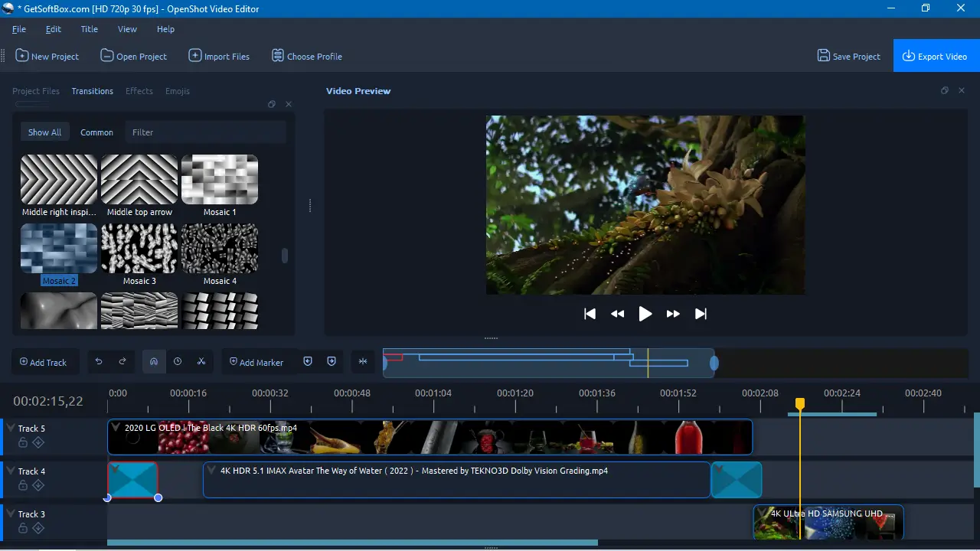Jump to the next marker
Viewport: 980px width, 551px height.
click(332, 362)
